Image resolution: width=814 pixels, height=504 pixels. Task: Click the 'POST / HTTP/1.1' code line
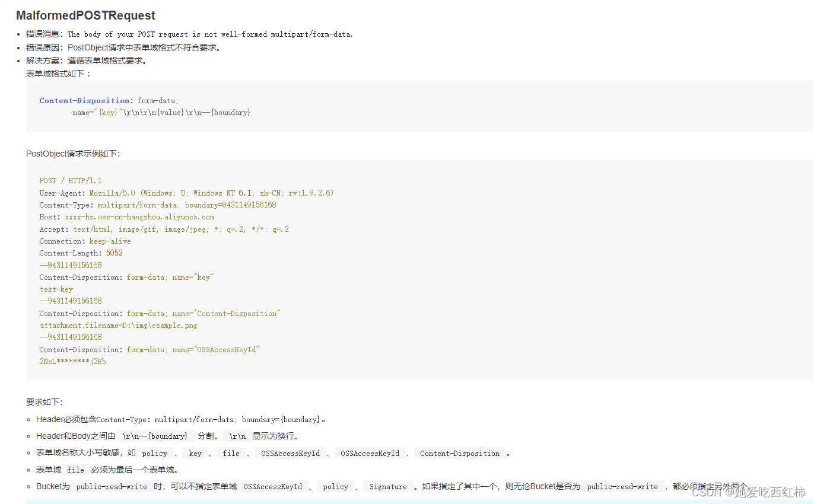click(71, 181)
